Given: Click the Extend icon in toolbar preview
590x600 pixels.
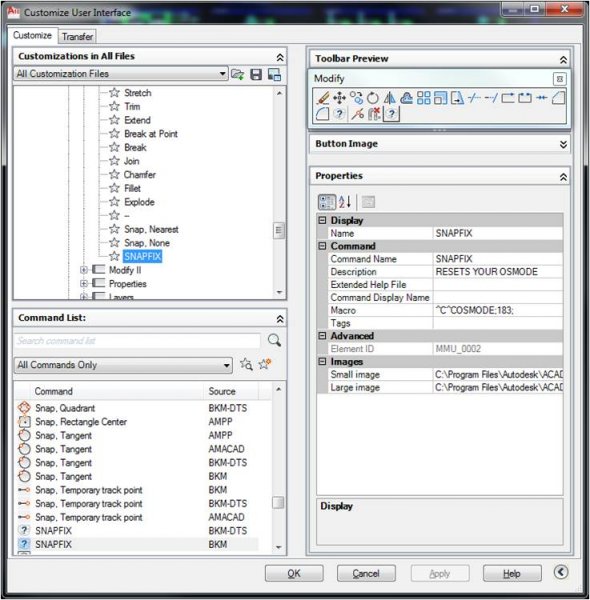Looking at the screenshot, I should [491, 98].
